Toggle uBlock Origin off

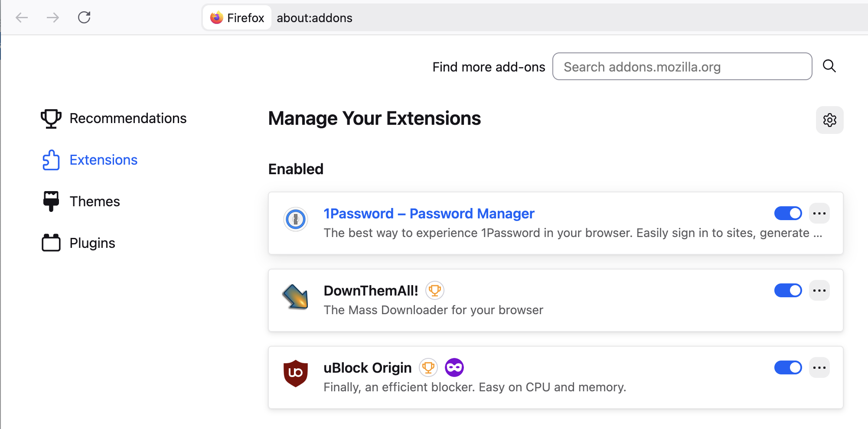click(x=788, y=367)
